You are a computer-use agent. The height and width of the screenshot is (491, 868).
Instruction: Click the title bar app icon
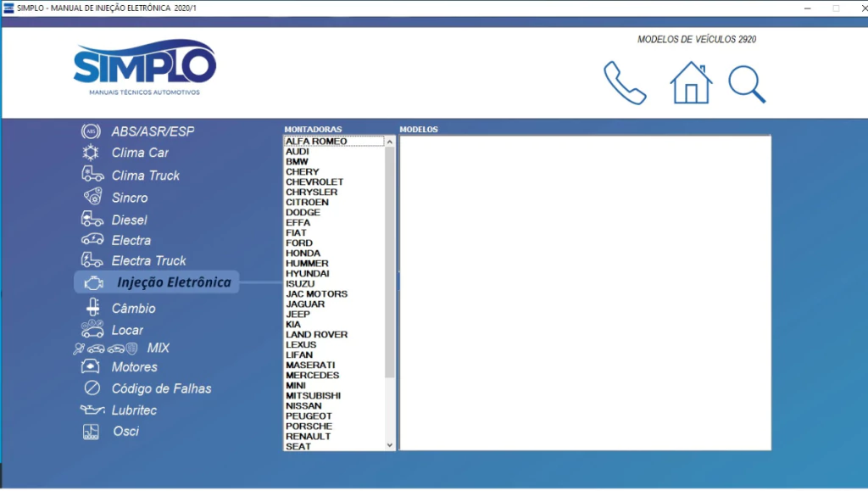[8, 8]
